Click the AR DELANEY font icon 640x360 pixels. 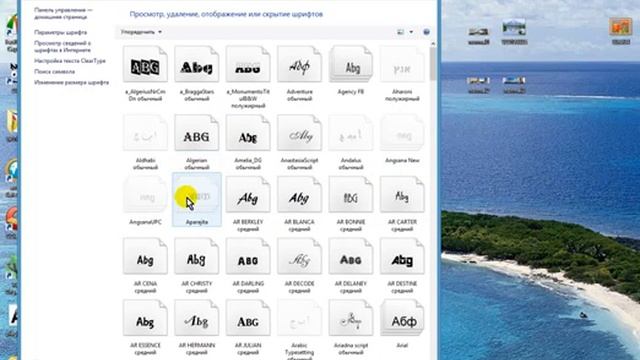[x=351, y=256]
